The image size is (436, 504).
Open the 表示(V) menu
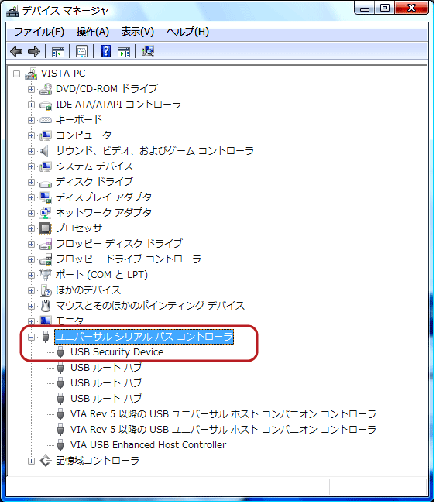click(138, 32)
